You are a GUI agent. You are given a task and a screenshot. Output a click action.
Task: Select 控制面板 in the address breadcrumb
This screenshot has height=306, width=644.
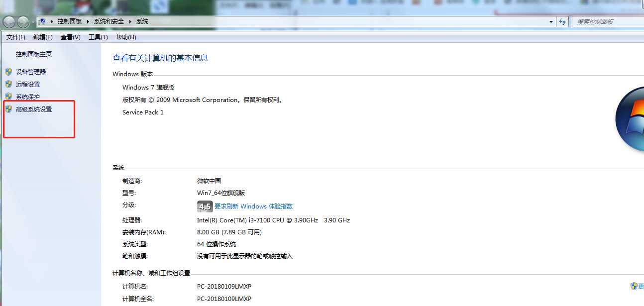tap(69, 22)
